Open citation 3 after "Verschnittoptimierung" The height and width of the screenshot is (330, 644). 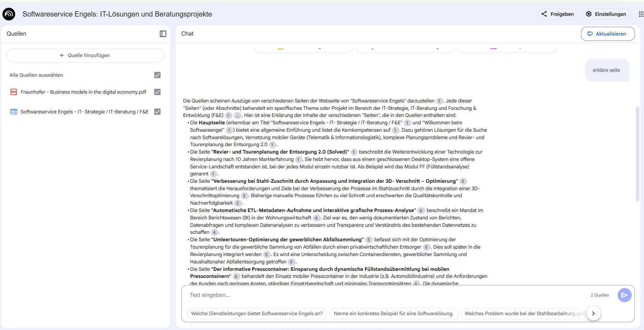(244, 196)
